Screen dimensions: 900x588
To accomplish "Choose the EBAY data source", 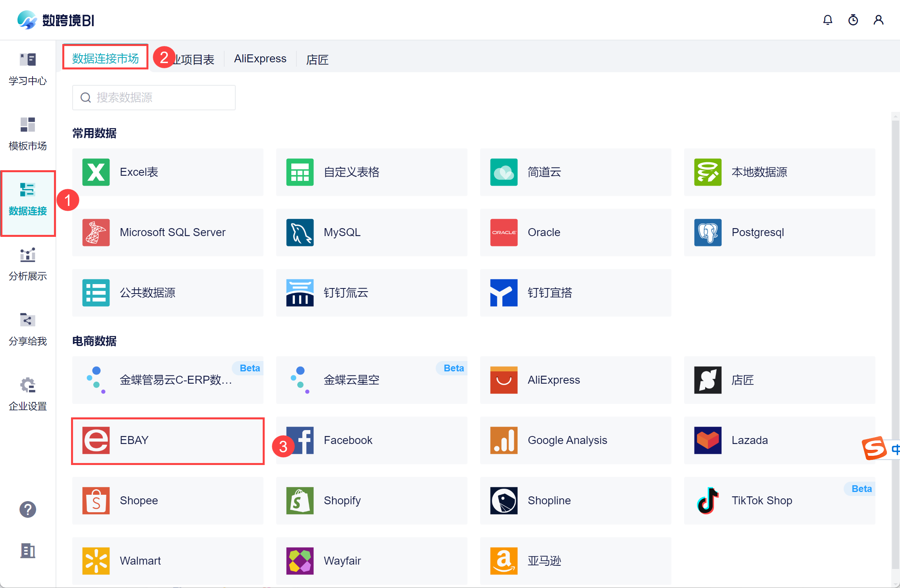I will 167,440.
